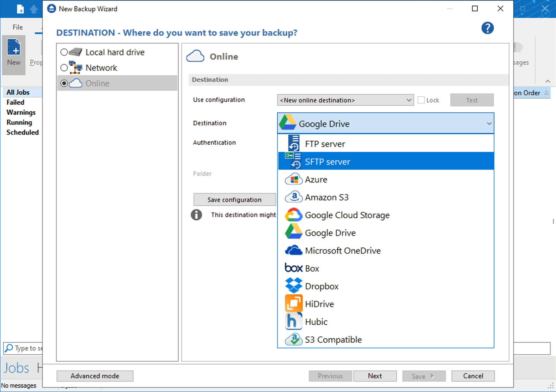Click the up arrow icon in title bar
This screenshot has width=556, height=392.
pyautogui.click(x=34, y=9)
